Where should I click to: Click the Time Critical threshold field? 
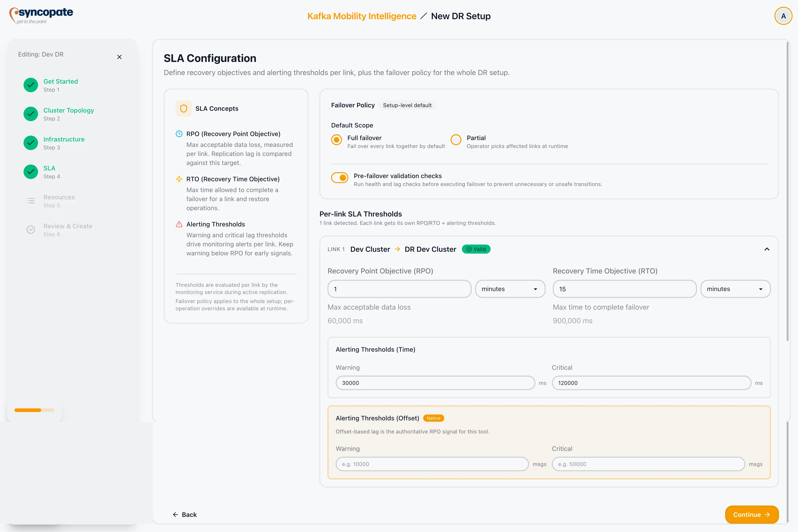(651, 383)
